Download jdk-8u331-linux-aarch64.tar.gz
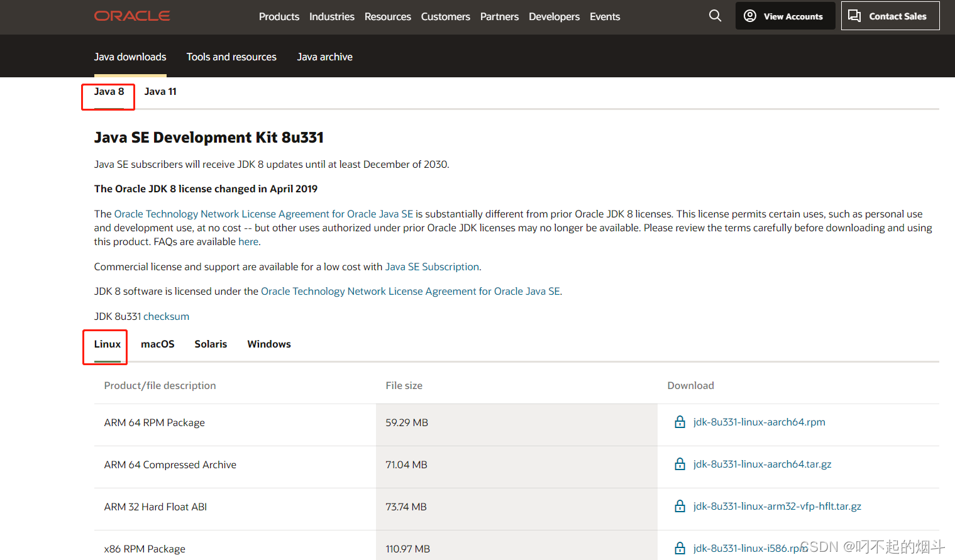Viewport: 955px width, 560px height. pos(762,464)
